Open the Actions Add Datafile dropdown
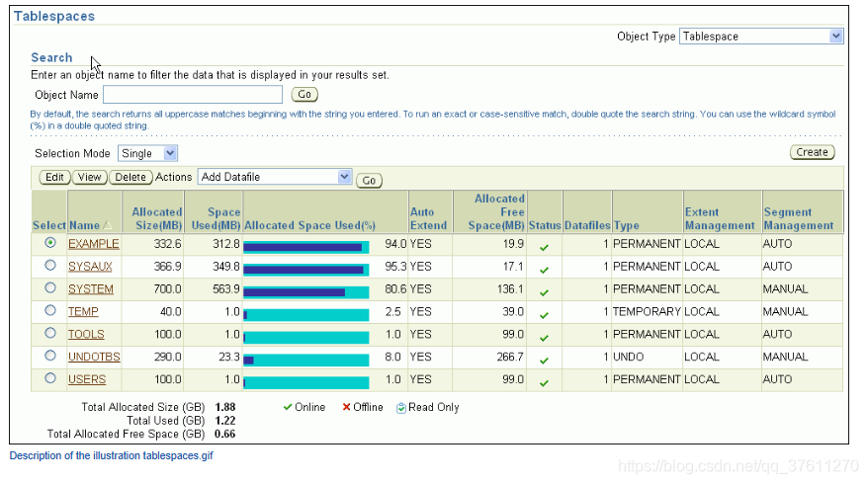868x484 pixels. coord(275,177)
